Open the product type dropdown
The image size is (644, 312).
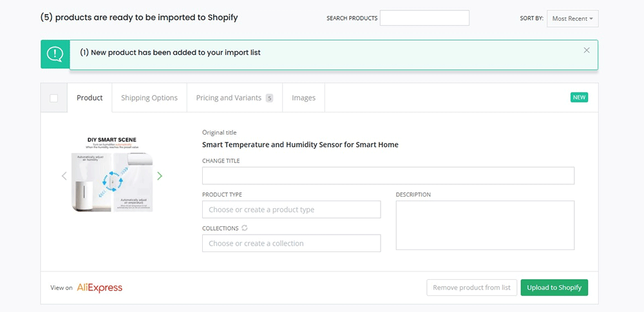(291, 210)
